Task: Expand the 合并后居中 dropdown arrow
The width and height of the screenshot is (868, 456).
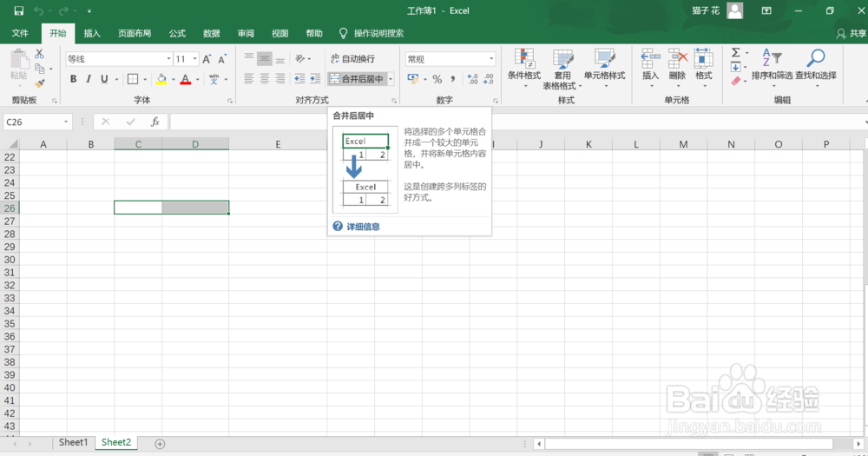Action: pyautogui.click(x=391, y=79)
